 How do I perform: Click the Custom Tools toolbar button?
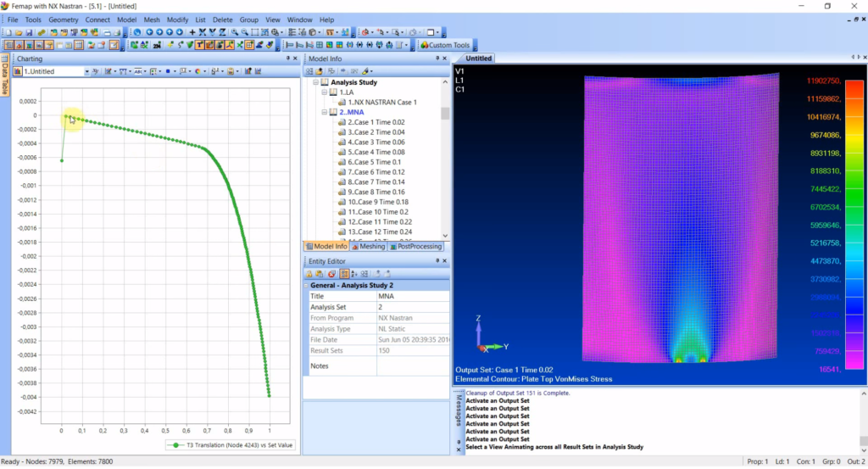[x=445, y=45]
